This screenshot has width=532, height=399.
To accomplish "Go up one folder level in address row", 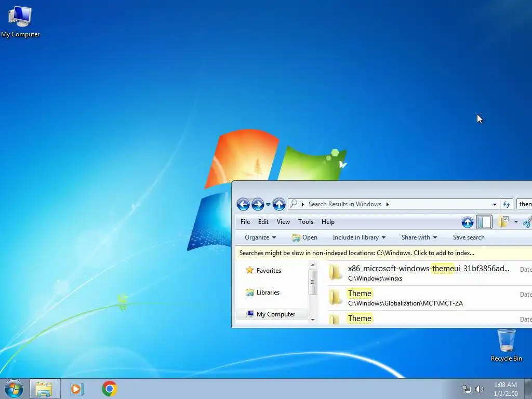I will pyautogui.click(x=279, y=204).
